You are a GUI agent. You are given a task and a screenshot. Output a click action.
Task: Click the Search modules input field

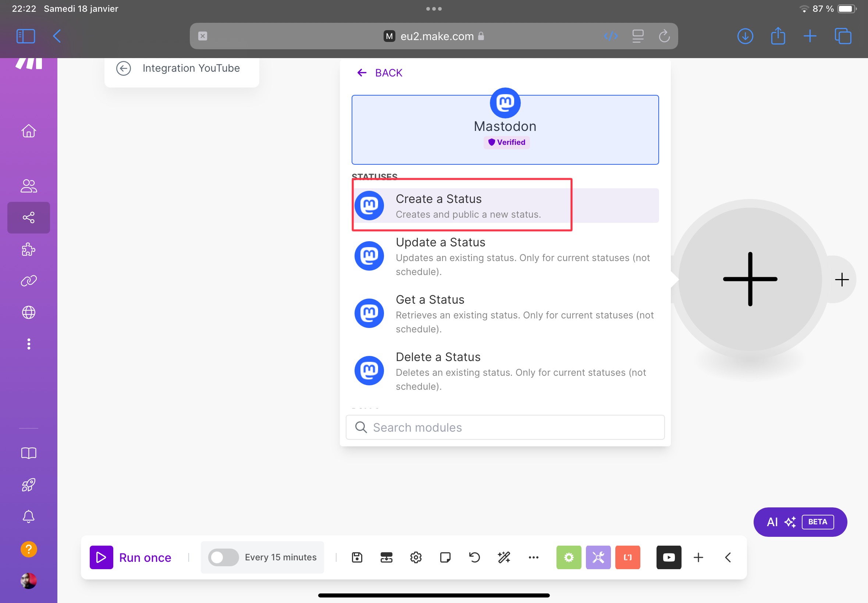(x=505, y=427)
